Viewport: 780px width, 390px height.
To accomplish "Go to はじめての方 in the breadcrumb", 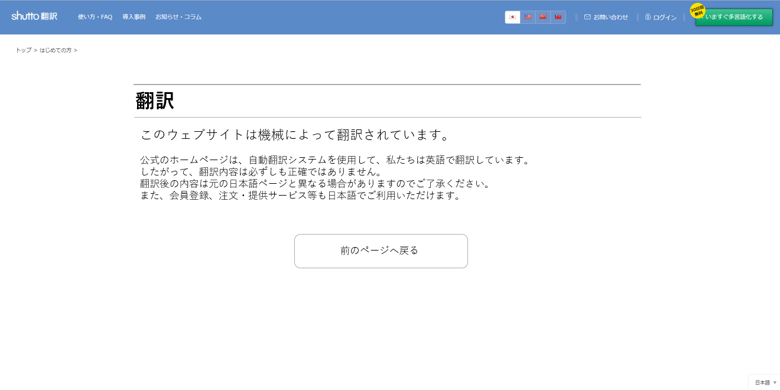I will click(x=56, y=50).
